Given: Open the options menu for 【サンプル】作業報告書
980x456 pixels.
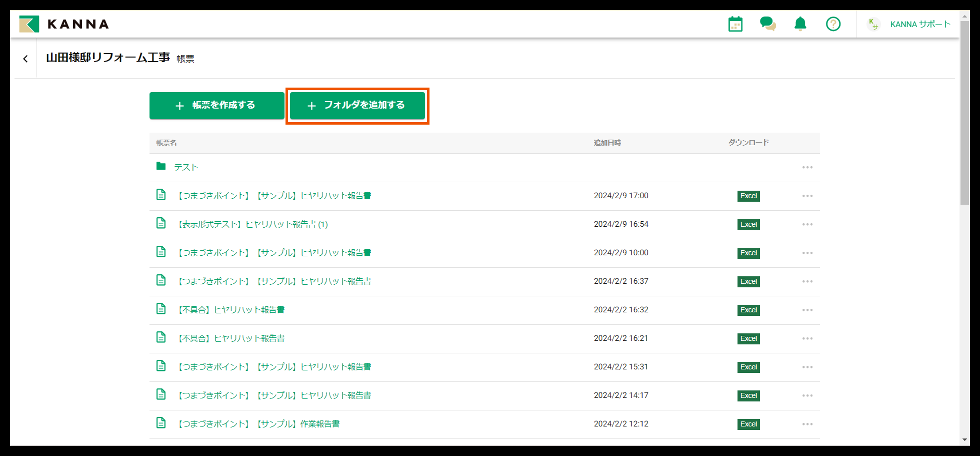Looking at the screenshot, I should point(807,423).
